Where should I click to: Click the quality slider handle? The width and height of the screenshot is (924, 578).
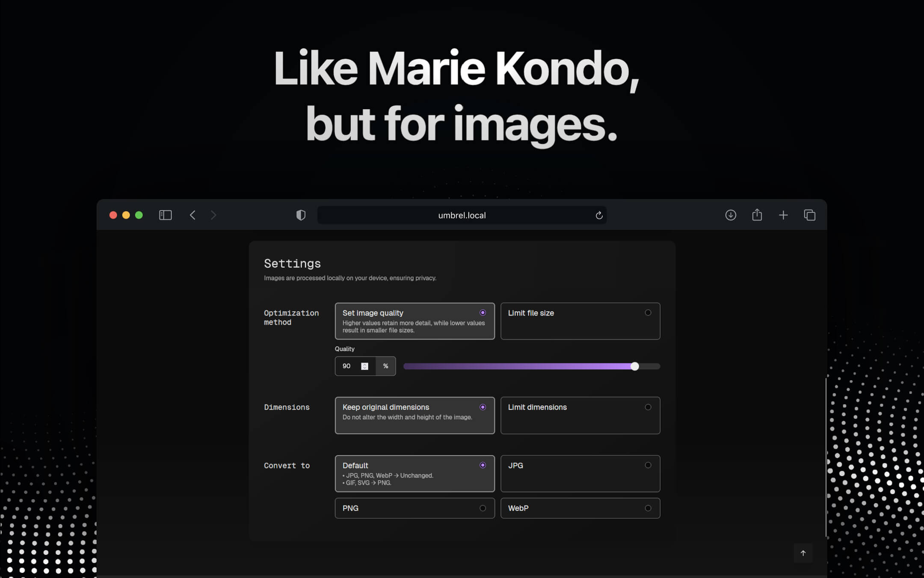coord(635,366)
